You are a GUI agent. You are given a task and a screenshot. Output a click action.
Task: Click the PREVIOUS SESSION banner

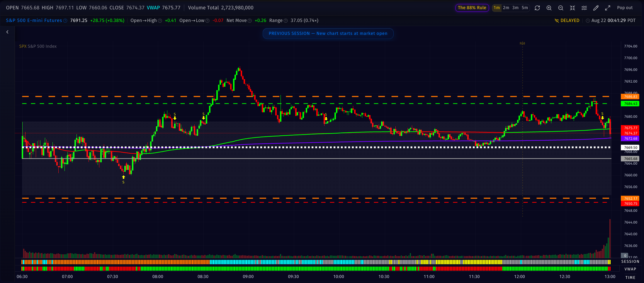(x=328, y=33)
